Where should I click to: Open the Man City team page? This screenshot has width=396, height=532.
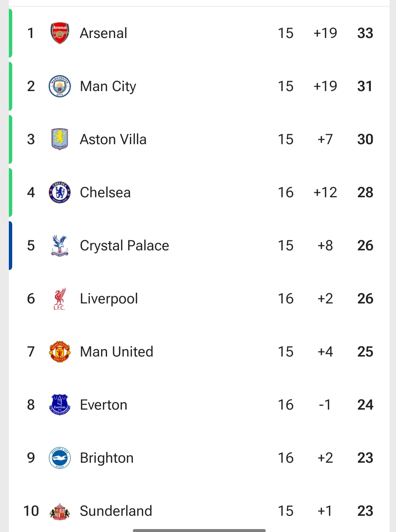coord(108,86)
